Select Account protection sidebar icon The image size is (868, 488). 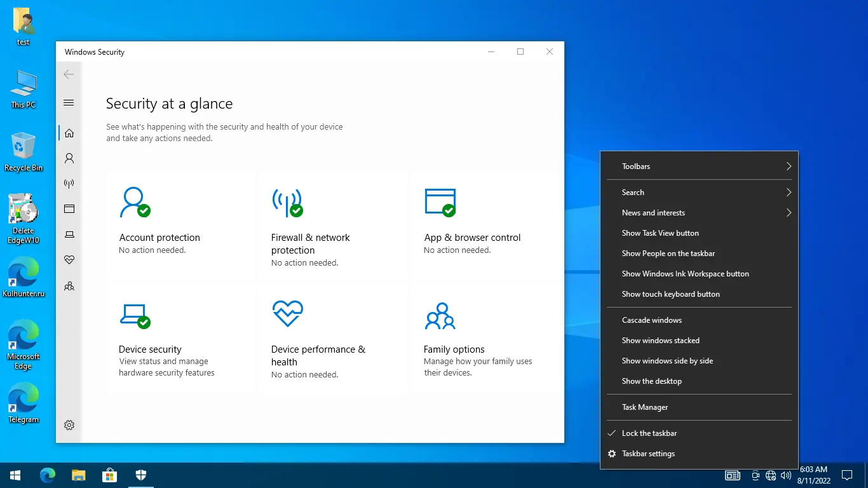point(69,158)
